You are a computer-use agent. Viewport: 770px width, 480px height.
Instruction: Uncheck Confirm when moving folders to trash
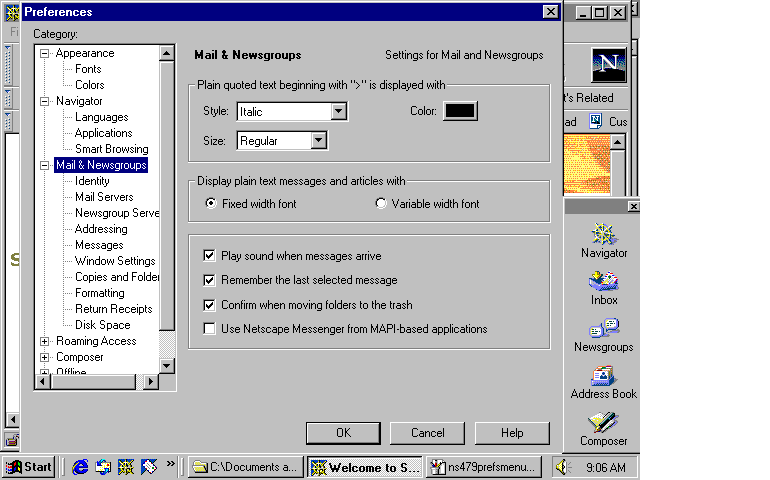click(209, 305)
